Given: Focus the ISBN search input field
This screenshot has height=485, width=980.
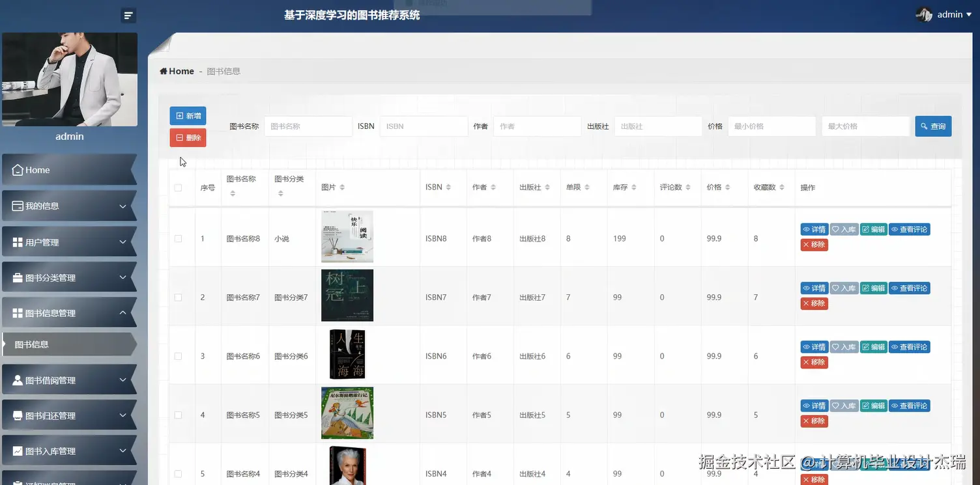Looking at the screenshot, I should (424, 126).
